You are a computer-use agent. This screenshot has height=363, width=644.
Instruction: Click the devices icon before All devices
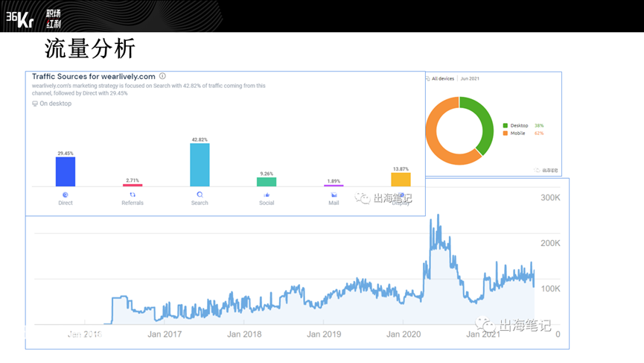point(428,78)
